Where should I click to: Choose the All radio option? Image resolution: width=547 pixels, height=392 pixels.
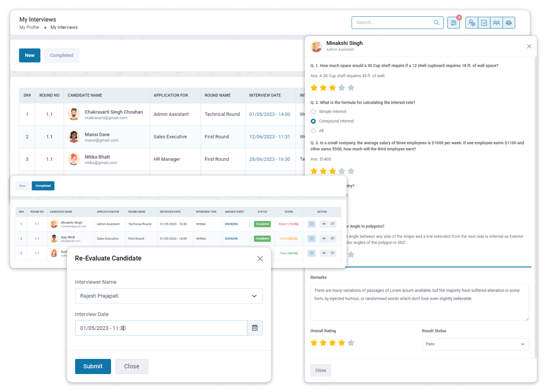point(314,131)
